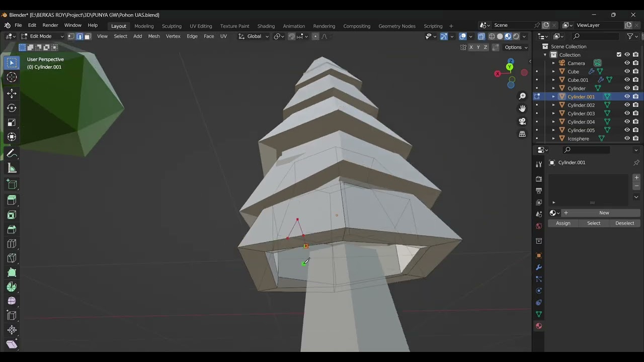Select the Cursor tool in the left toolbar
The width and height of the screenshot is (644, 362).
(12, 77)
